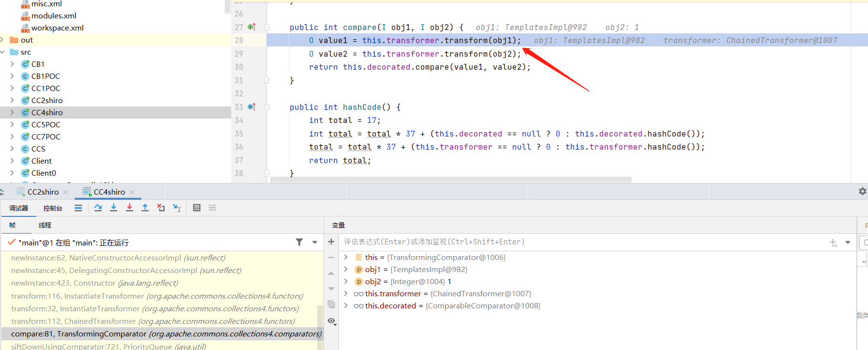Click Drop Frame icon
868x350 pixels.
(161, 208)
